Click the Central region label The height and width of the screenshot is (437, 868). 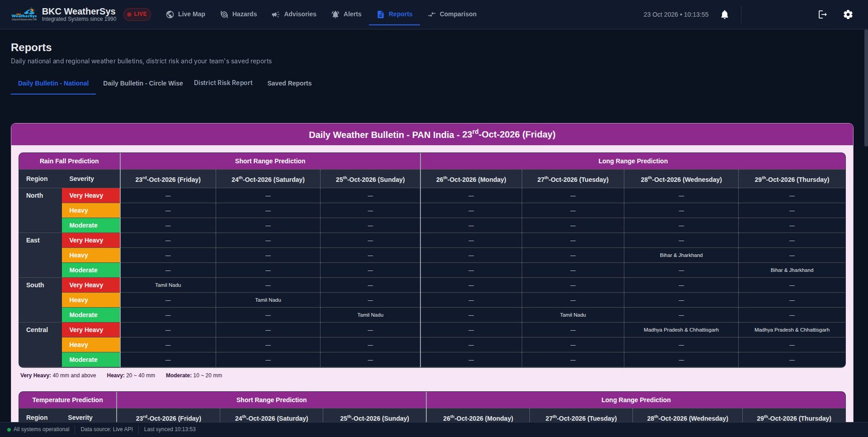pyautogui.click(x=37, y=330)
